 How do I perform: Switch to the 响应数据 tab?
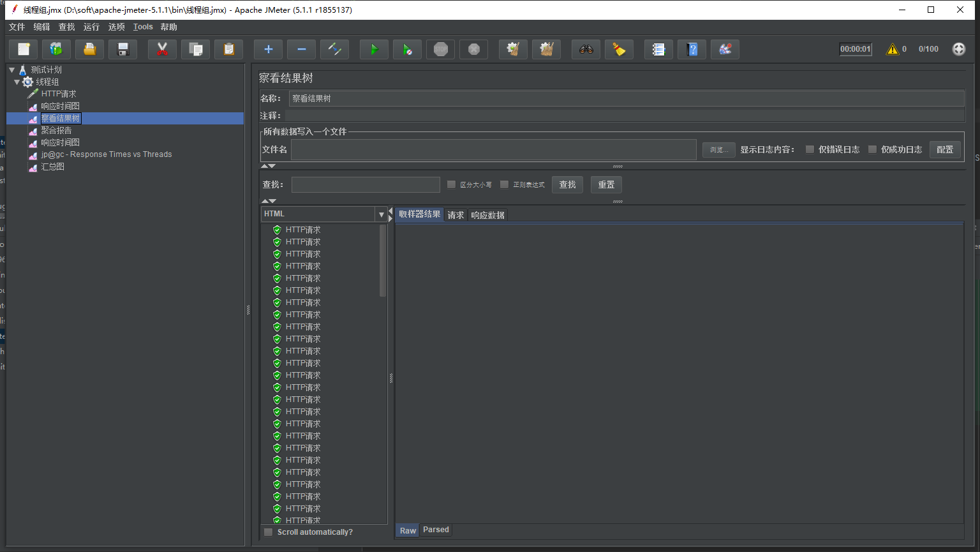click(487, 215)
